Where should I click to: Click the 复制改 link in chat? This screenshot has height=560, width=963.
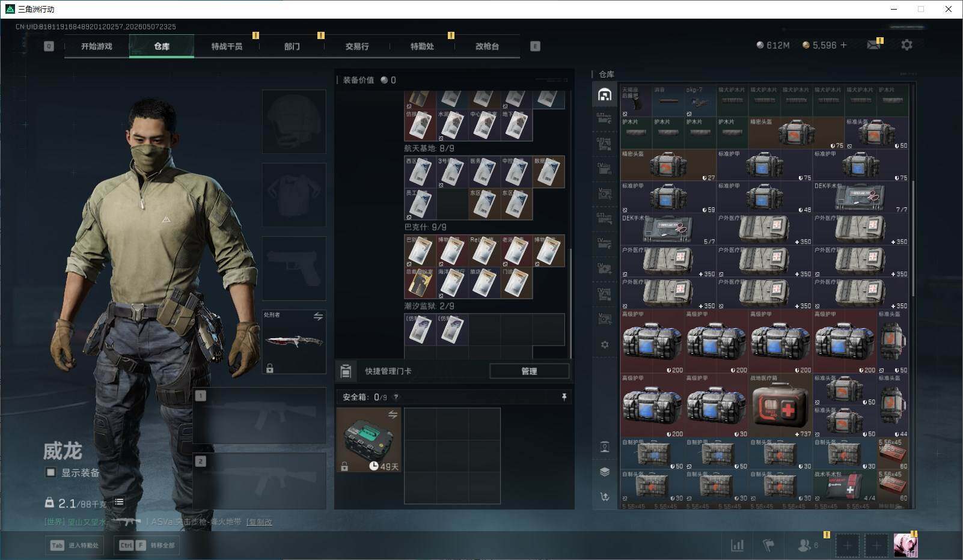tap(260, 522)
